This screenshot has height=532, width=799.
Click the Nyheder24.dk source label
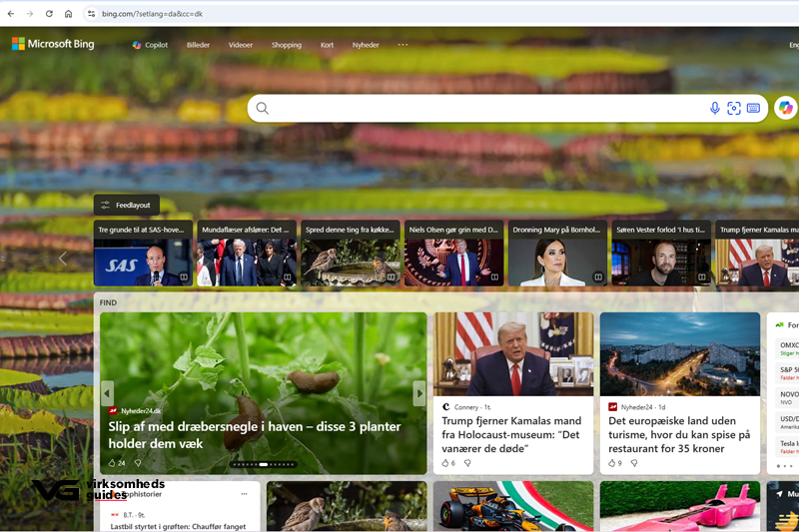[141, 411]
